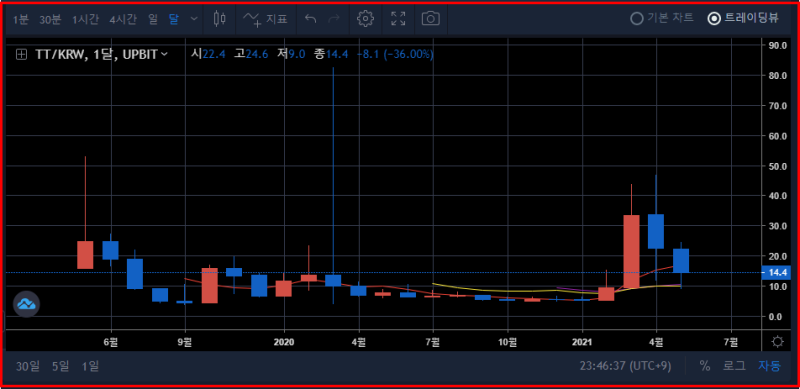Image resolution: width=800 pixels, height=389 pixels.
Task: Set range to 30일
Action: tap(28, 366)
